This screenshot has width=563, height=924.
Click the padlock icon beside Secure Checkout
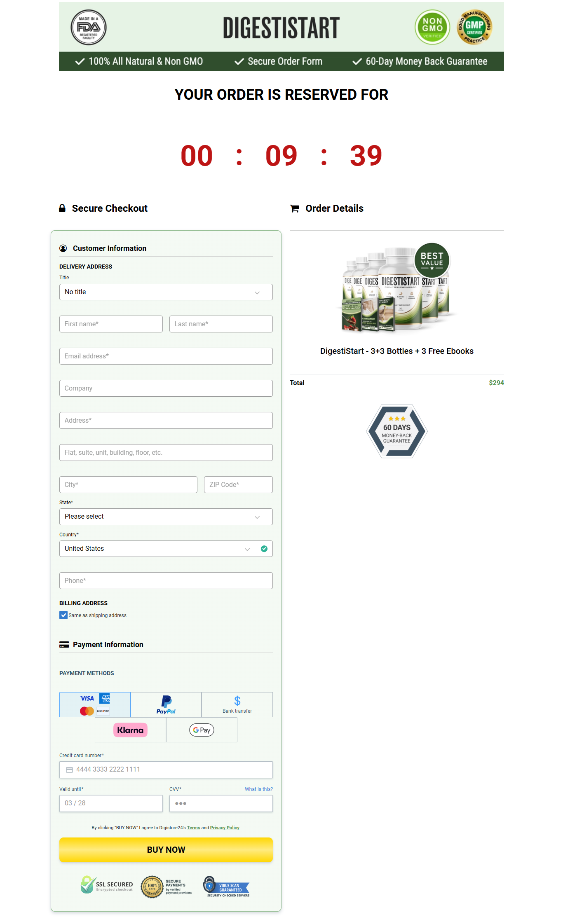pos(62,208)
